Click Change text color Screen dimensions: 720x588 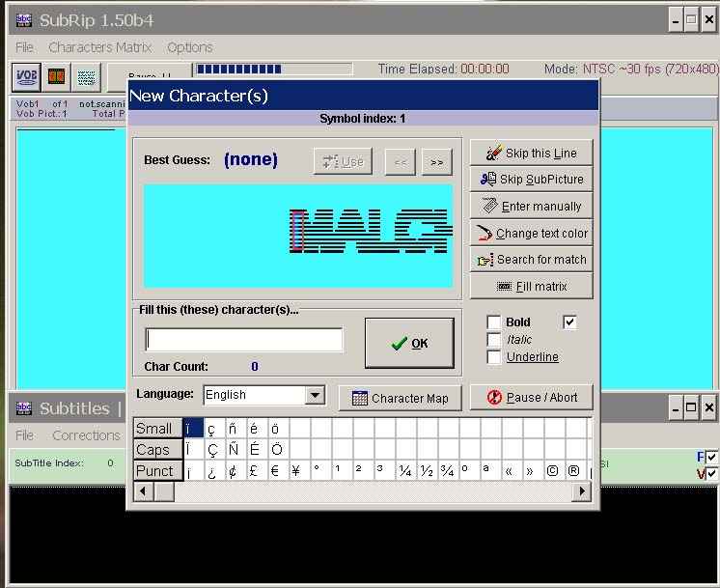[x=531, y=233]
